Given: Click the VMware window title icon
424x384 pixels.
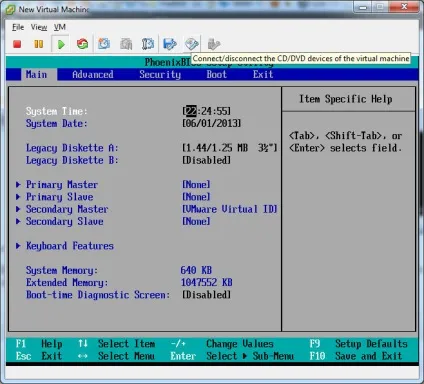Looking at the screenshot, I should point(10,9).
